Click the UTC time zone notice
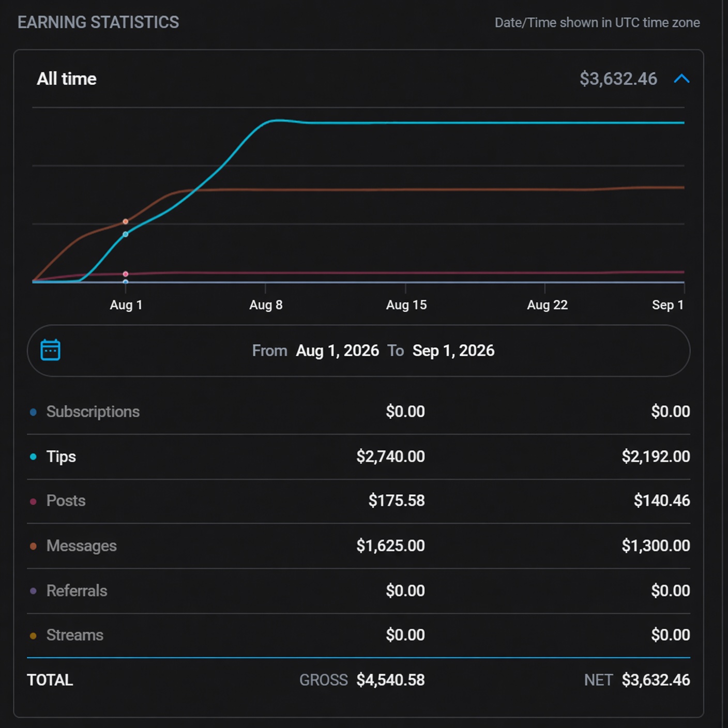Image resolution: width=728 pixels, height=728 pixels. tap(597, 23)
